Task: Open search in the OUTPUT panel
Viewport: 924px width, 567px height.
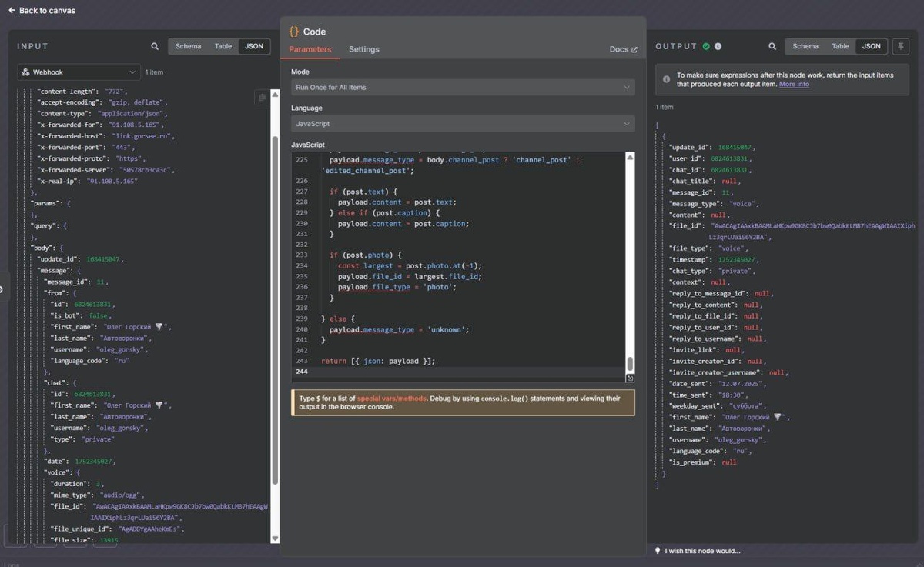Action: [772, 46]
